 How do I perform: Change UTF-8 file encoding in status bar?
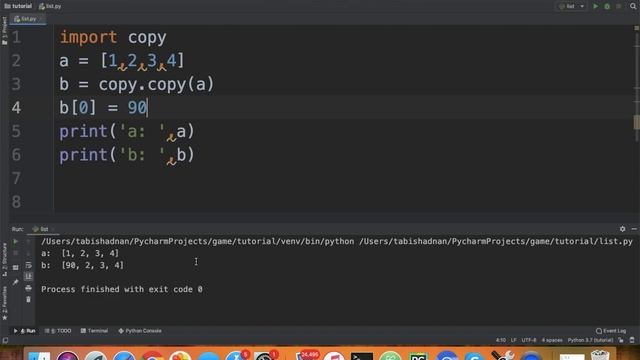coord(529,340)
